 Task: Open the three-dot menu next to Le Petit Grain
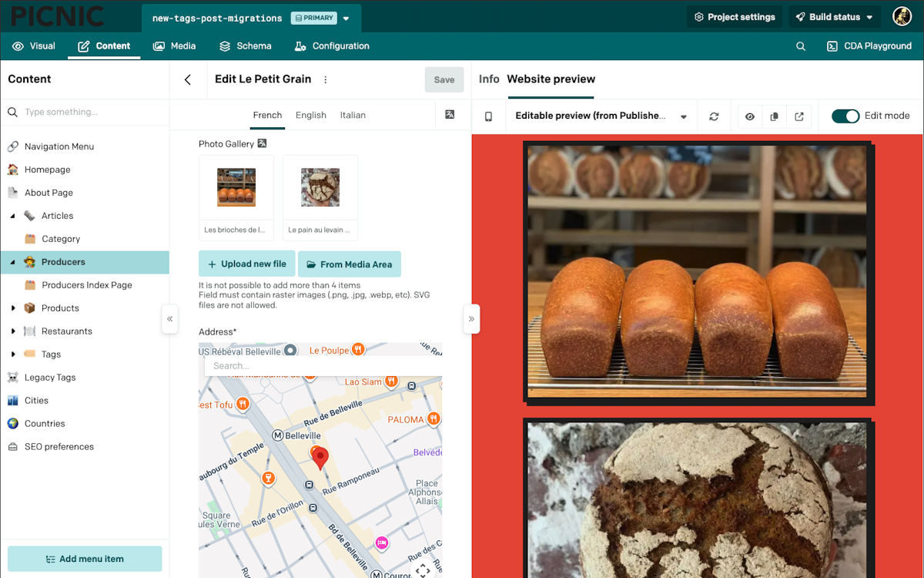point(325,79)
